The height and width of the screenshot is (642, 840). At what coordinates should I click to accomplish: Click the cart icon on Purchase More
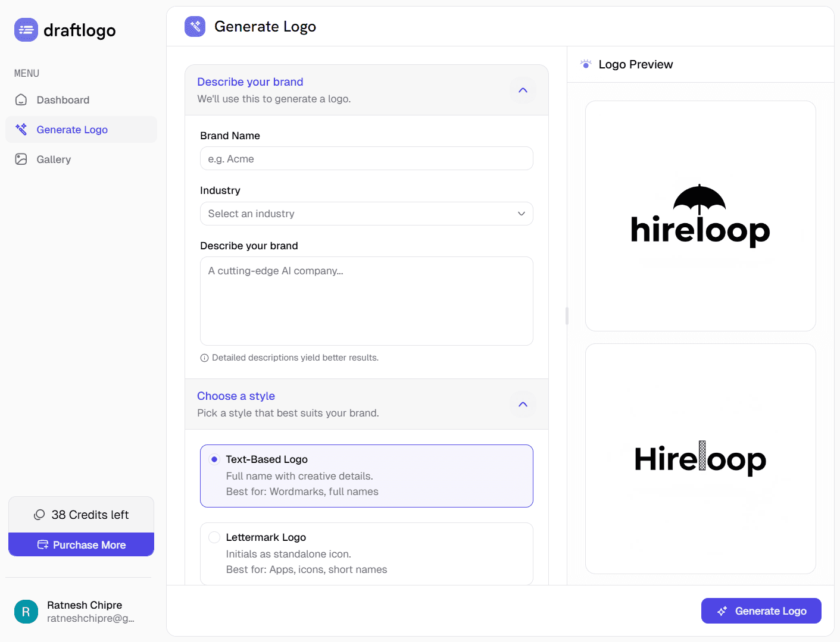(x=43, y=544)
